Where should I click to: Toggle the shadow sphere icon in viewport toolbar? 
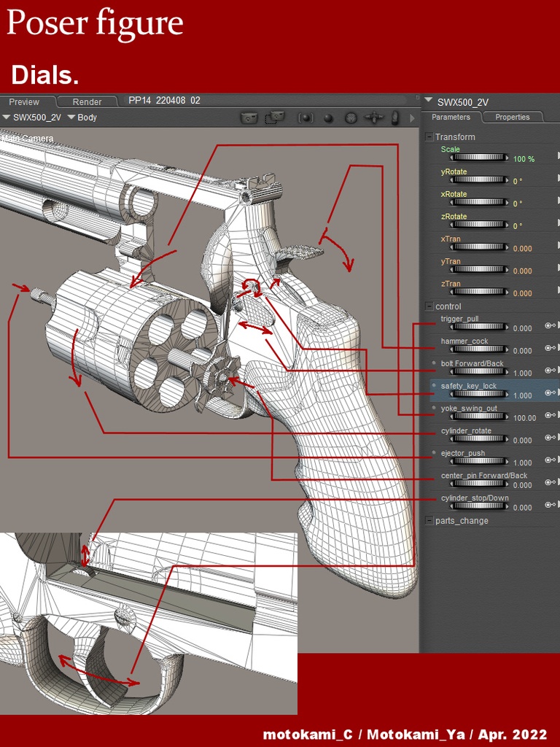click(328, 117)
